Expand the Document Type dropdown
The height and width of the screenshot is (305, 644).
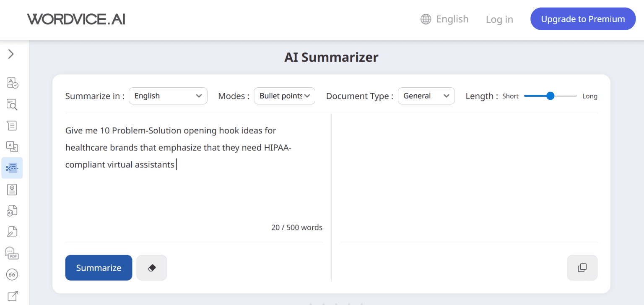click(x=426, y=96)
